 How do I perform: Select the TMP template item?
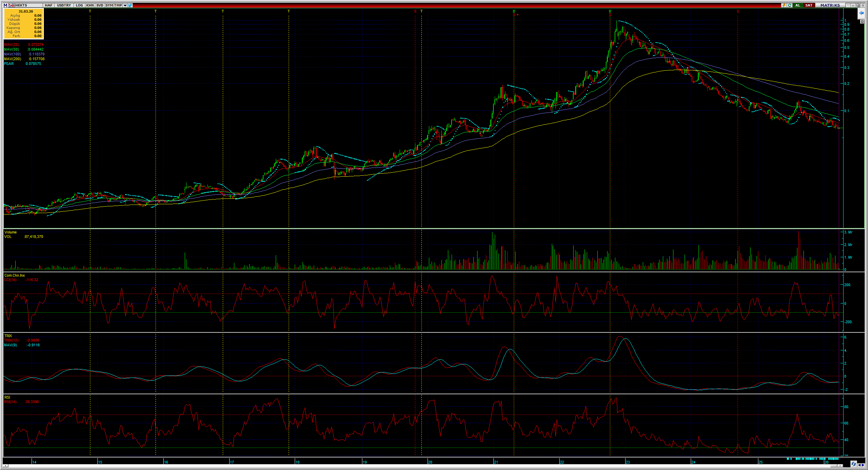point(118,5)
